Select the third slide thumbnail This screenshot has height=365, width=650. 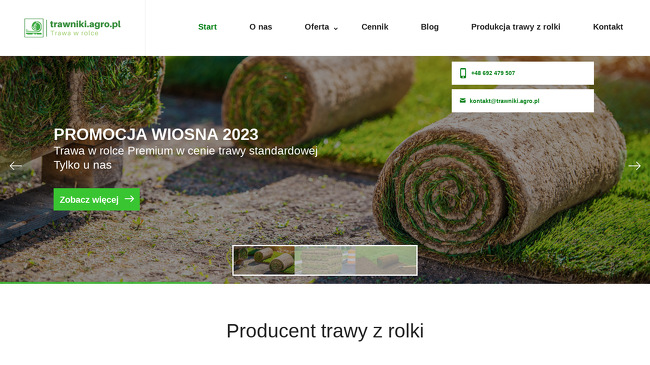(386, 260)
